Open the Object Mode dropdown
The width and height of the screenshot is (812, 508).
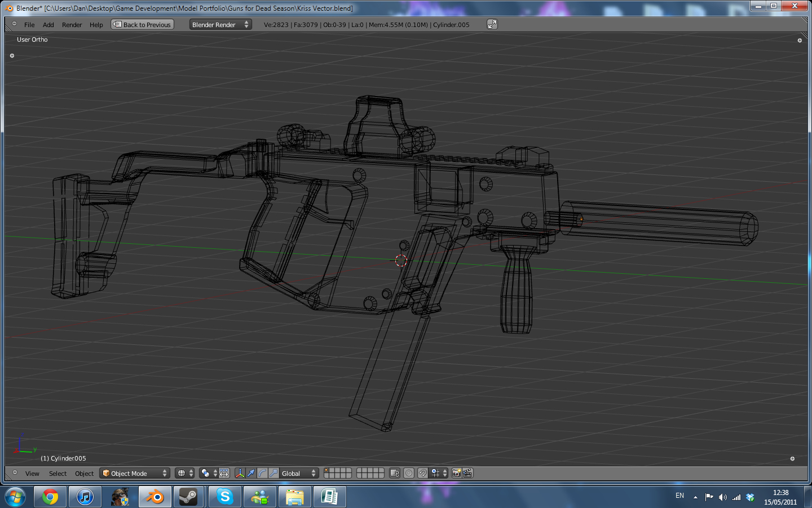[x=134, y=474]
